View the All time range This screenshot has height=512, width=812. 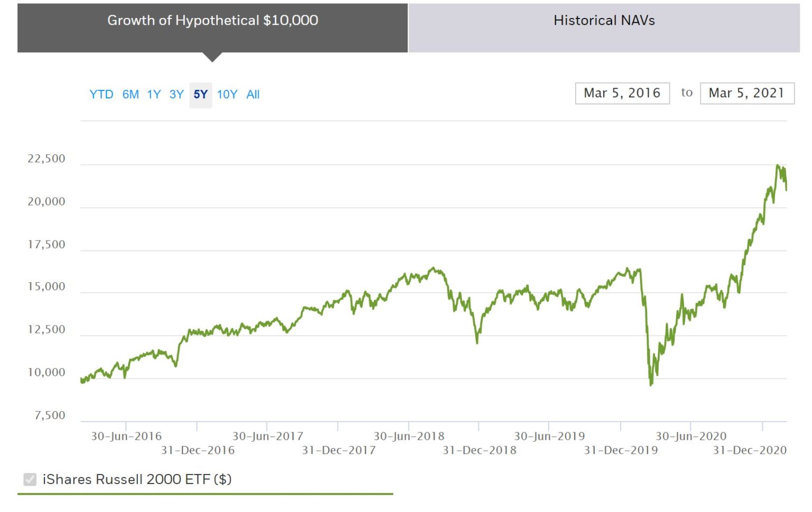pos(253,95)
